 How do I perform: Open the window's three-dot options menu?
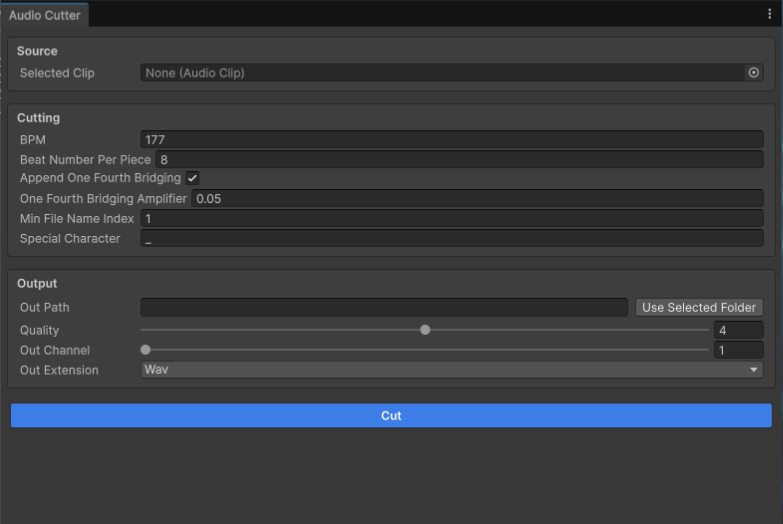pyautogui.click(x=770, y=14)
